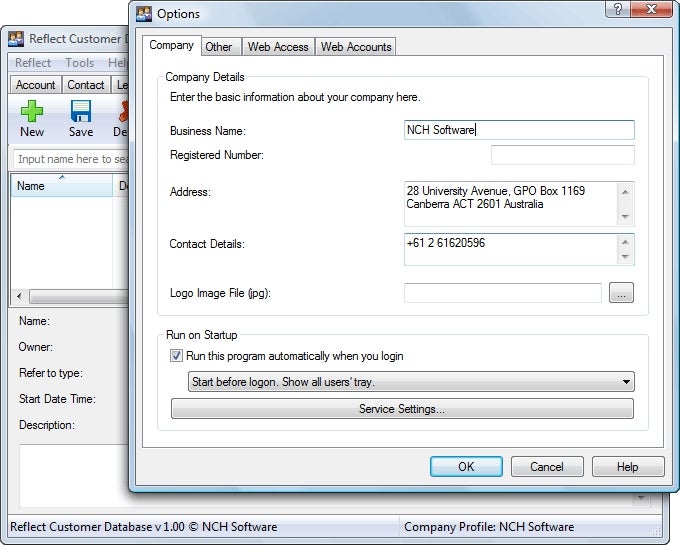Close the Options dialog with the X
This screenshot has width=680, height=545.
[651, 9]
